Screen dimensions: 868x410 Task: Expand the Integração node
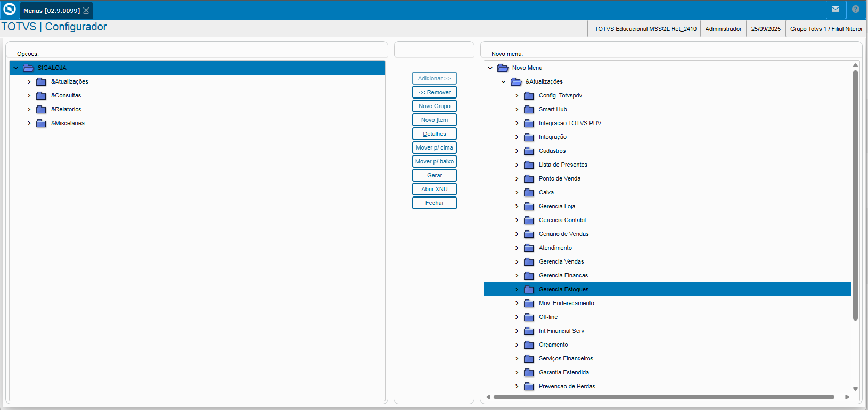click(517, 137)
